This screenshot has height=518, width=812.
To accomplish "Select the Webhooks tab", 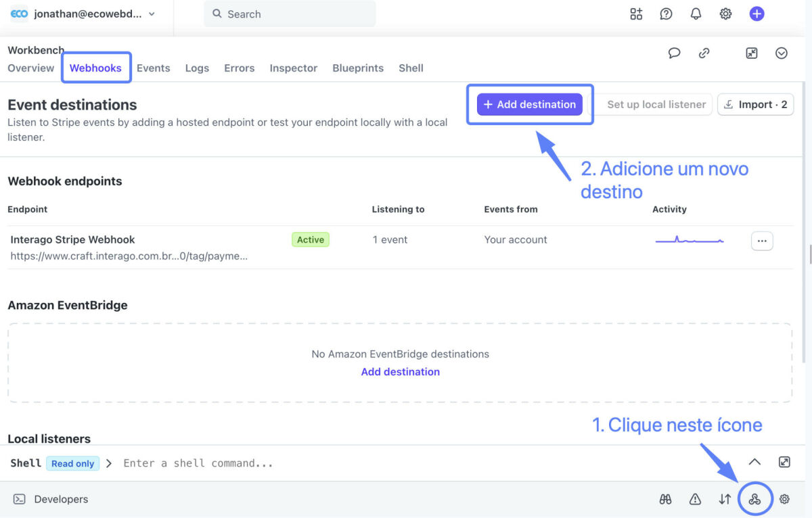I will coord(95,68).
